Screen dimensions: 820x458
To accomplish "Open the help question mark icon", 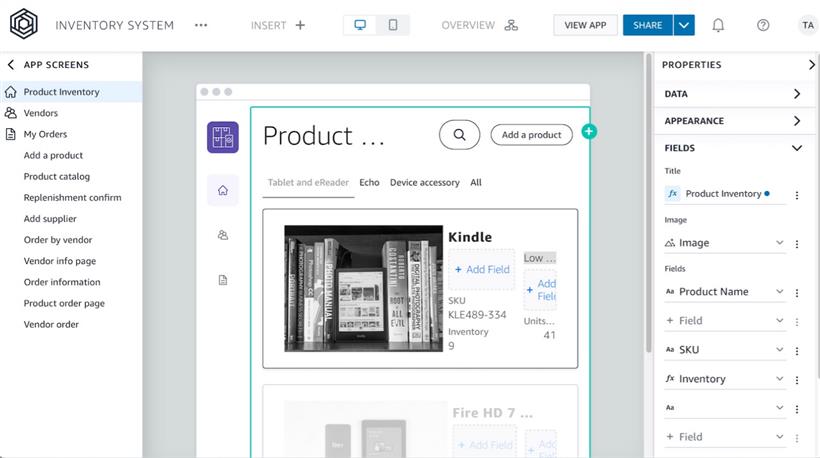I will [763, 25].
